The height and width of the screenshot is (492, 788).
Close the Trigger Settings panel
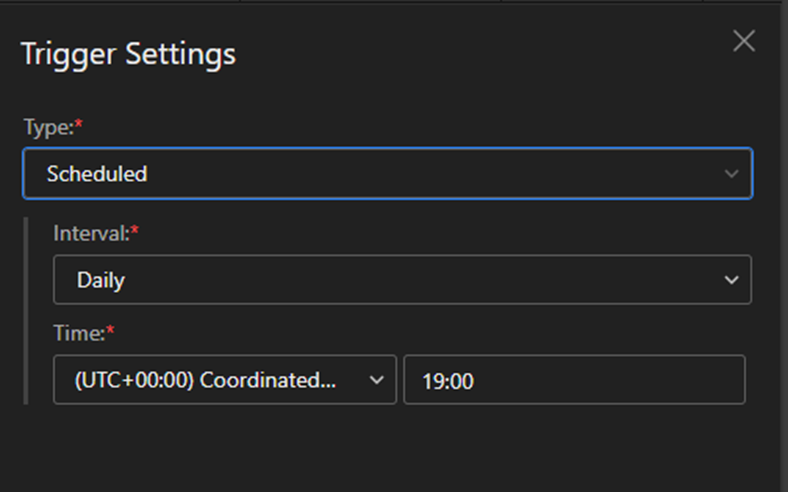(743, 41)
